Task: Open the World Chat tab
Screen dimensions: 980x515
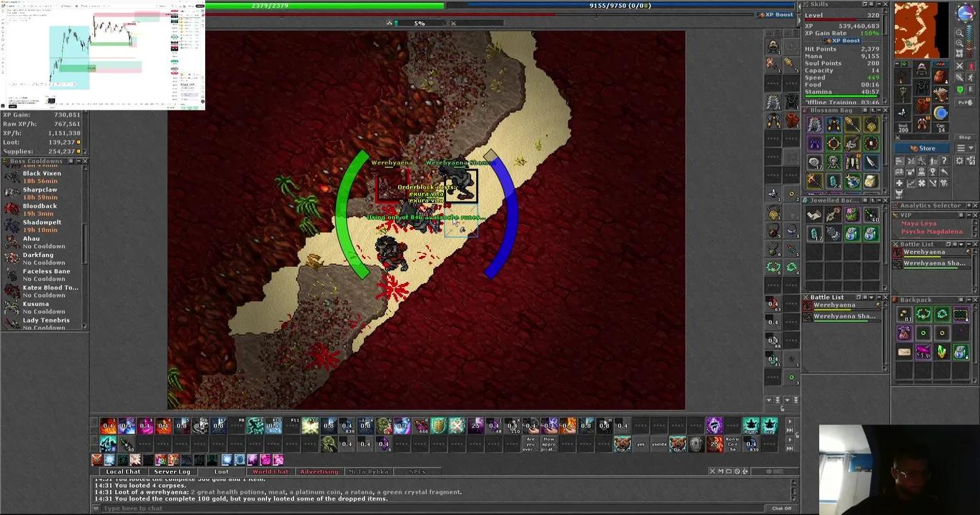Action: pos(269,471)
